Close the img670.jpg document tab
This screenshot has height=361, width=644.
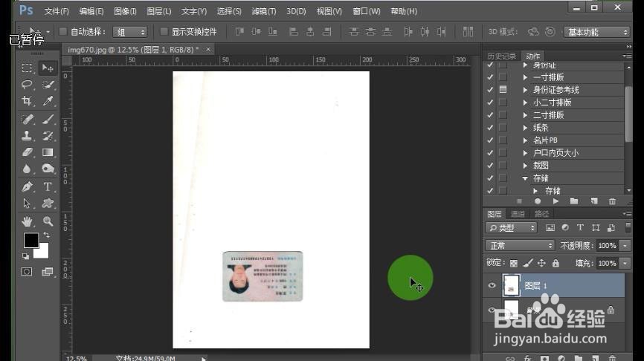(208, 49)
